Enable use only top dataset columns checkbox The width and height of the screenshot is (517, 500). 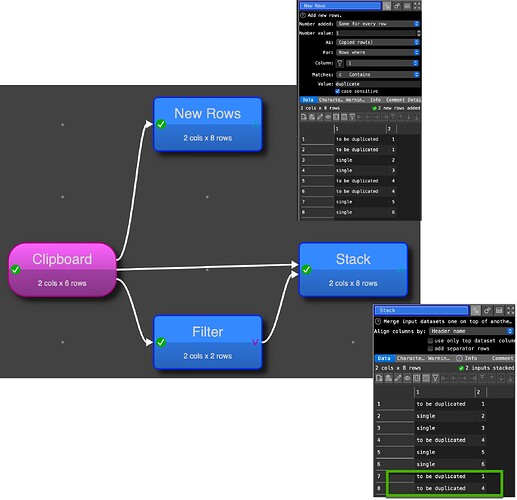click(x=430, y=341)
